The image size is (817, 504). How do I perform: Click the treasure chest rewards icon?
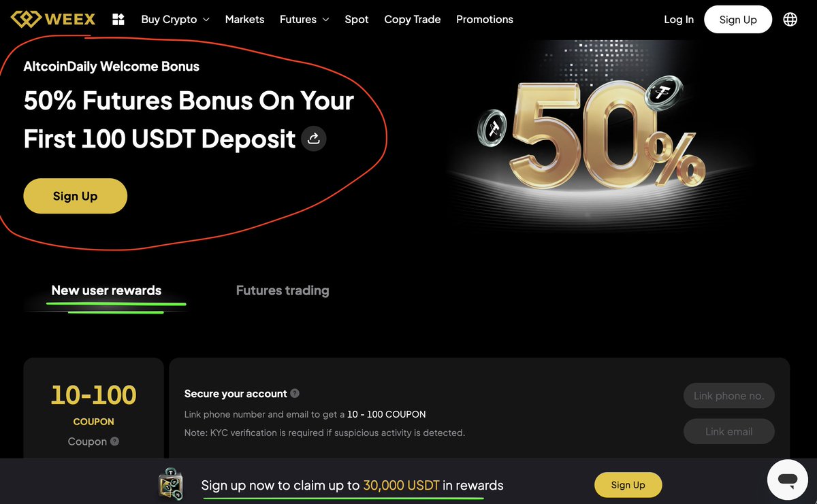pos(170,483)
